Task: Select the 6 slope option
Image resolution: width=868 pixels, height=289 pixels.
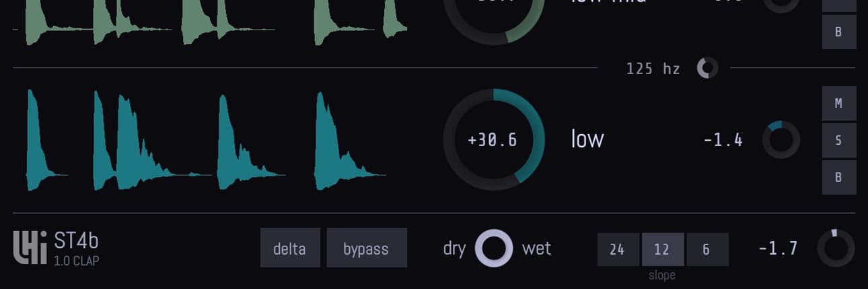Action: [707, 249]
